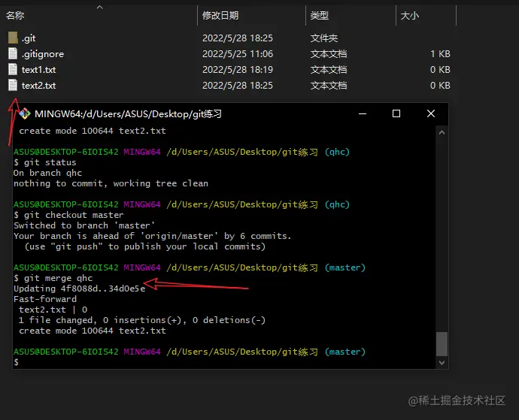Click the 'git merge qhc' command line
The width and height of the screenshot is (519, 420).
pyautogui.click(x=53, y=278)
